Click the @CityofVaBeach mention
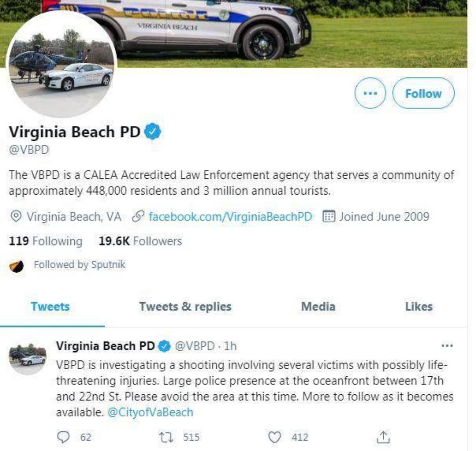476x451 pixels. (150, 412)
